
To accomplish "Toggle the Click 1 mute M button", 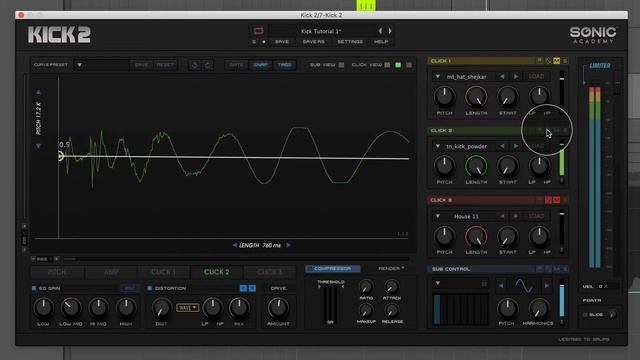I will click(x=557, y=61).
